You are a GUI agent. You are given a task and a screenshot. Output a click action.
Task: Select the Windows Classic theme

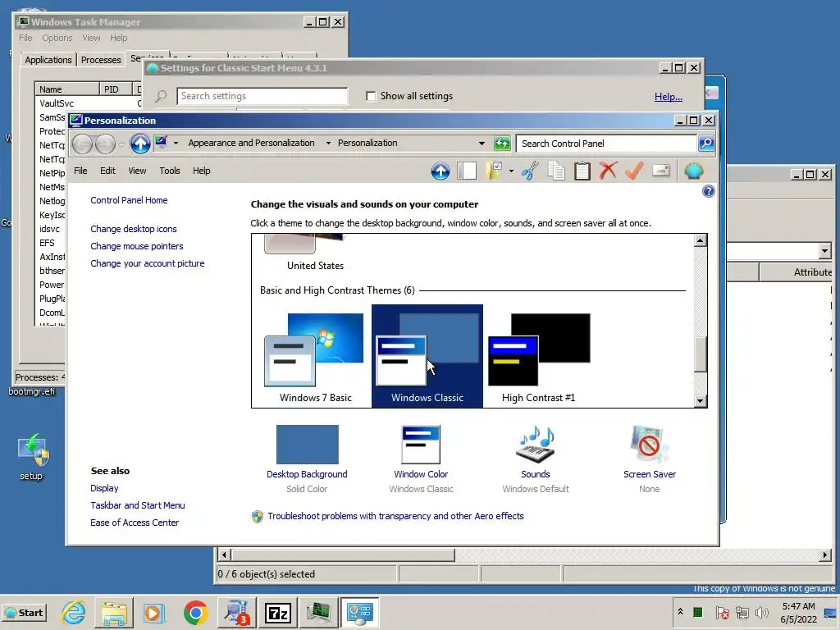(x=427, y=357)
